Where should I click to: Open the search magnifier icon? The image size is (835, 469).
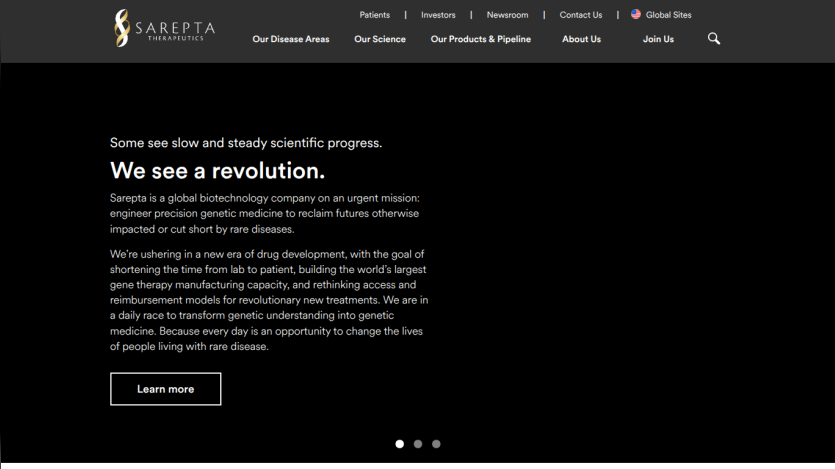714,38
